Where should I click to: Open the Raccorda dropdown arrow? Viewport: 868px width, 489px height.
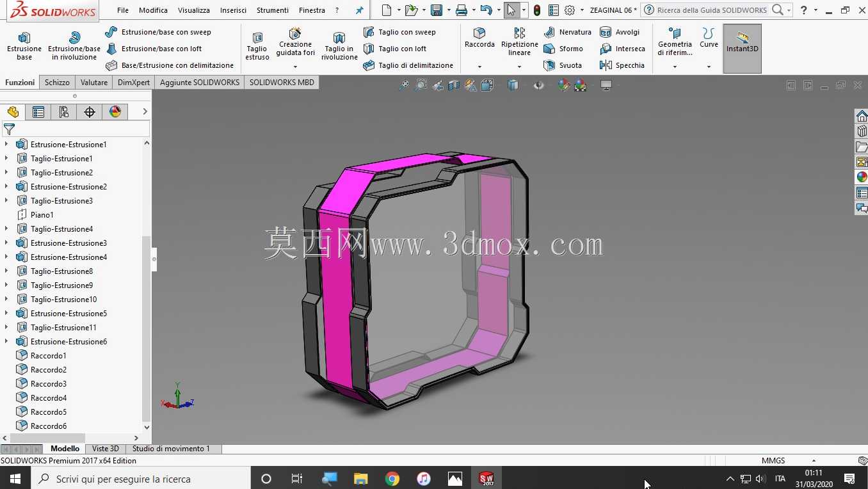pyautogui.click(x=479, y=67)
